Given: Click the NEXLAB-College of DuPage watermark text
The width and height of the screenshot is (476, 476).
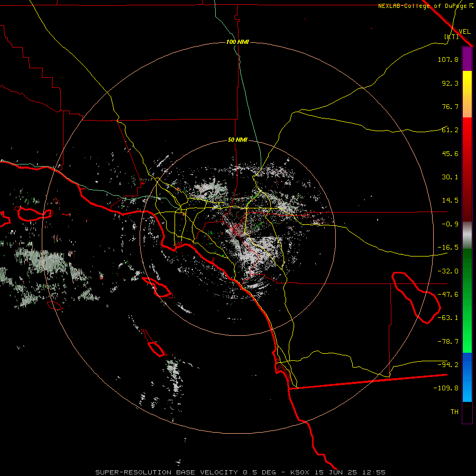Looking at the screenshot, I should 426,6.
